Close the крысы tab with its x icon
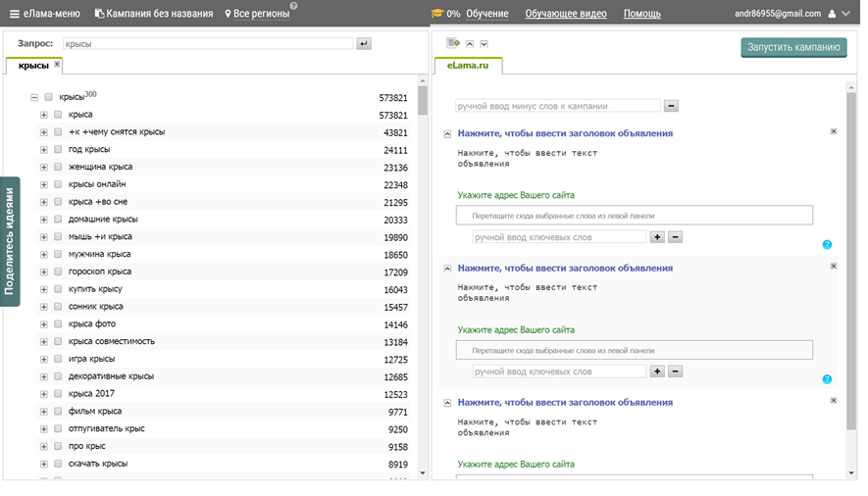The image size is (868, 496). 57,65
